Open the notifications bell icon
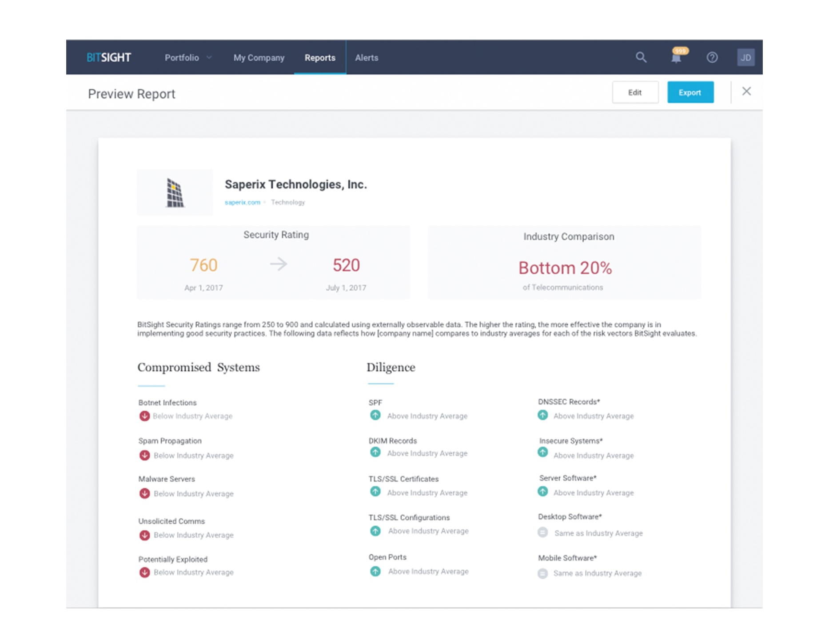Screen dimensions: 829x644 (676, 58)
